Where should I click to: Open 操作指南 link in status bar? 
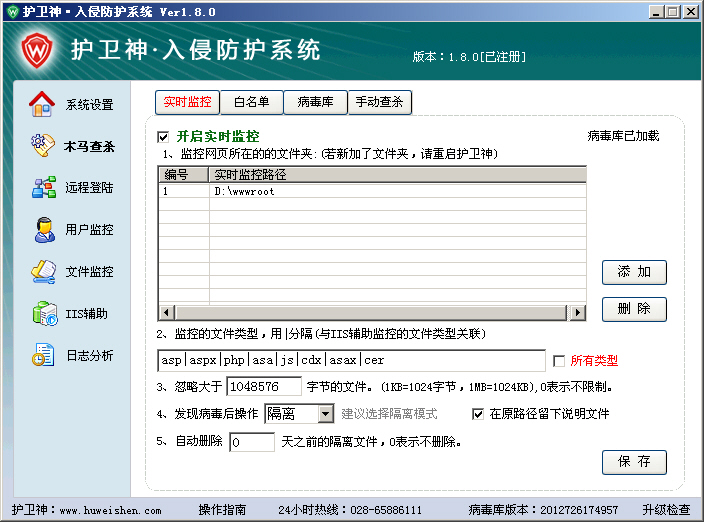(222, 510)
